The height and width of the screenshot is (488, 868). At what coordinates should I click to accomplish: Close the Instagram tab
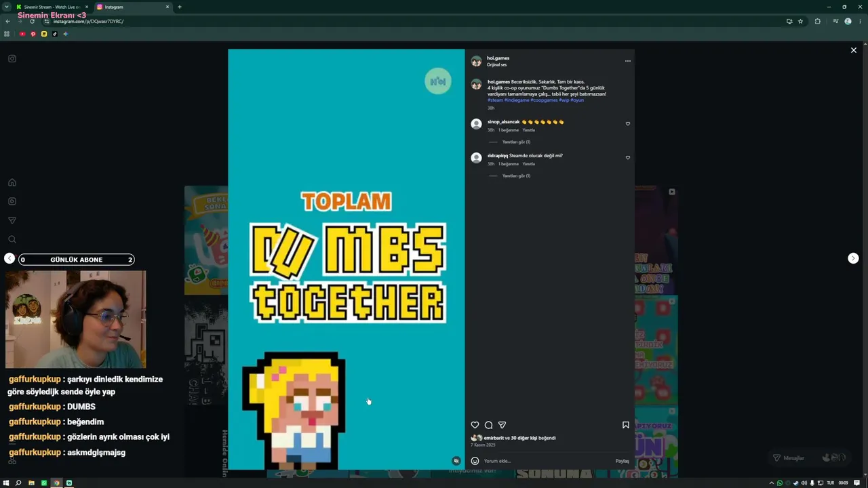click(167, 7)
